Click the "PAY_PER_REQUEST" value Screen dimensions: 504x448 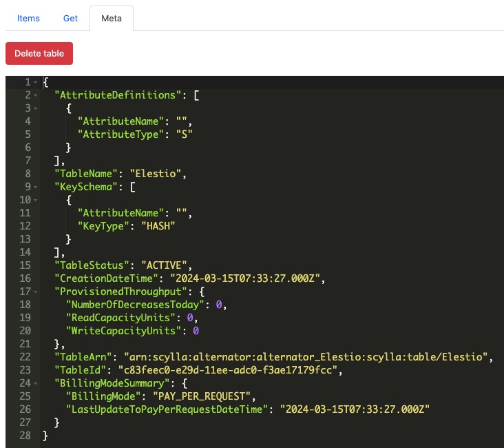202,396
